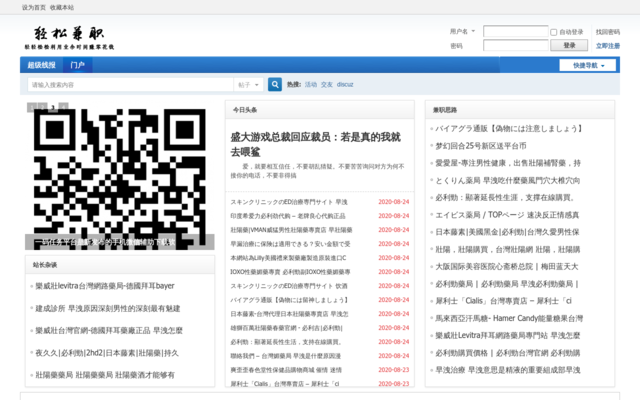This screenshot has height=400, width=640.
Task: Open 樂威壯levitra台灣網路藥局-德國拜耳bayer link
Action: tap(105, 286)
